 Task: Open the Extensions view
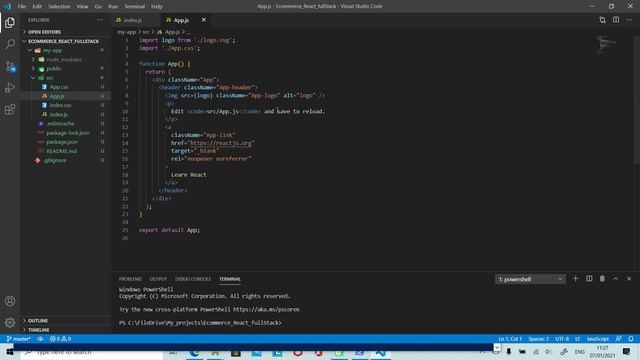tap(10, 109)
